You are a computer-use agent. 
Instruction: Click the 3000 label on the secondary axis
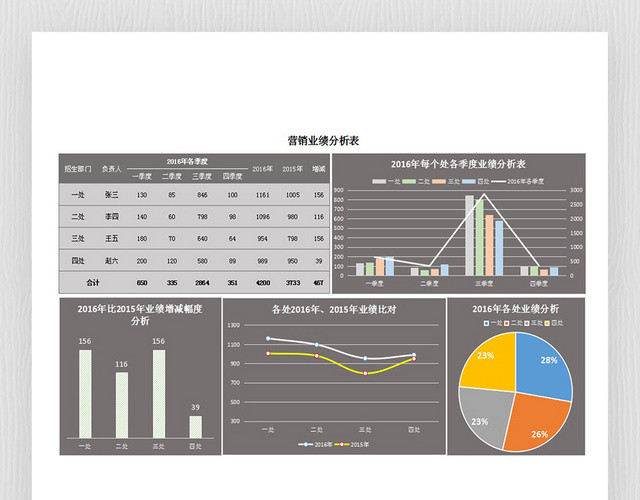point(576,190)
